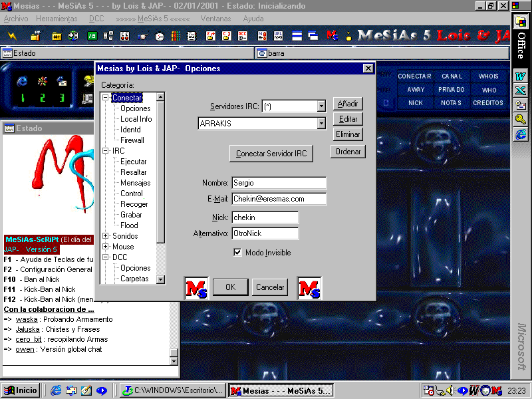
Task: Expand the Sonidos tree node
Action: click(x=106, y=236)
